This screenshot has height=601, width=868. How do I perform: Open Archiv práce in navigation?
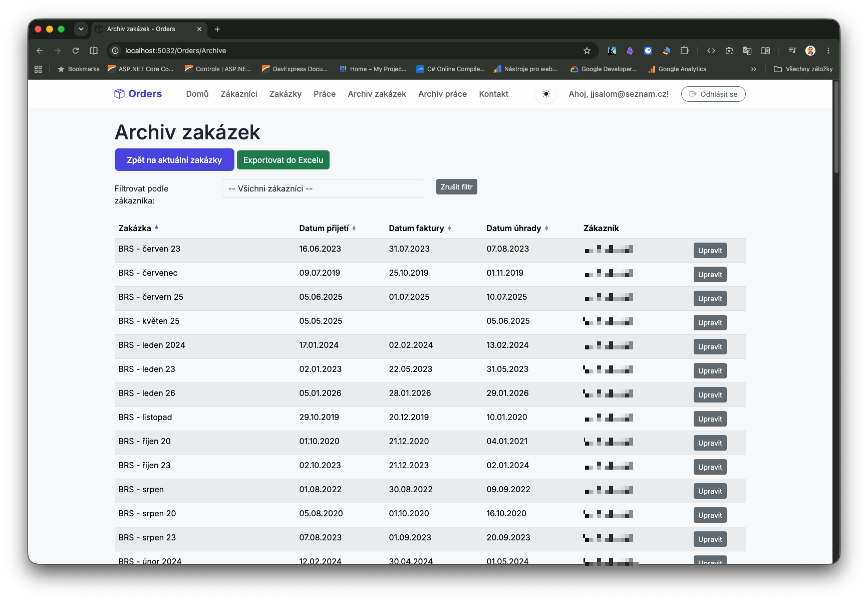pyautogui.click(x=443, y=94)
